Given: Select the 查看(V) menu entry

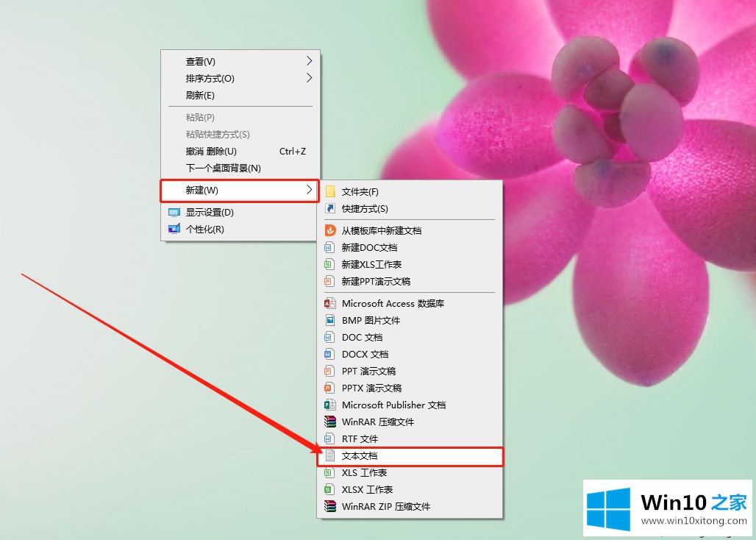Looking at the screenshot, I should 240,61.
